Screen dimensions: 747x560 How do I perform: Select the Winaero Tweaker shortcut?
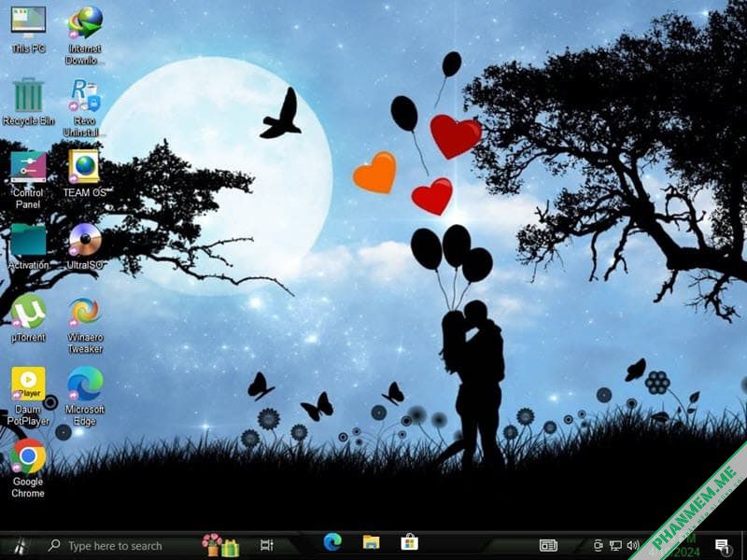pos(84,325)
